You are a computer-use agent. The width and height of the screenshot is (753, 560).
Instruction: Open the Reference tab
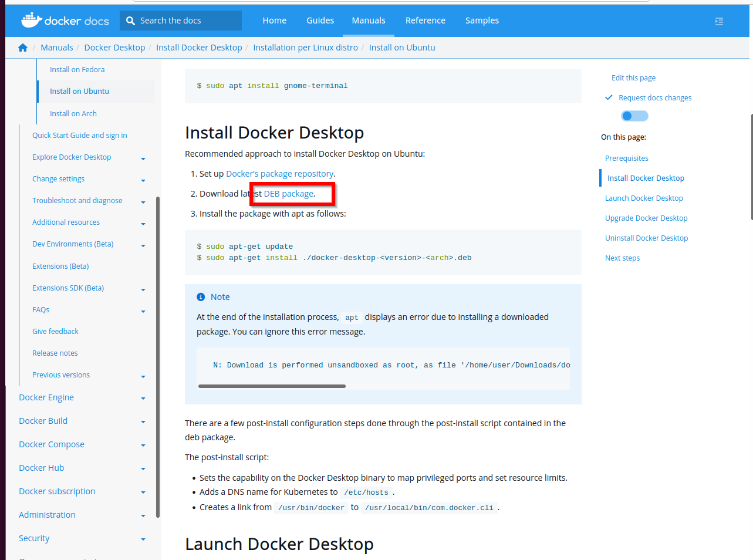[x=426, y=21]
